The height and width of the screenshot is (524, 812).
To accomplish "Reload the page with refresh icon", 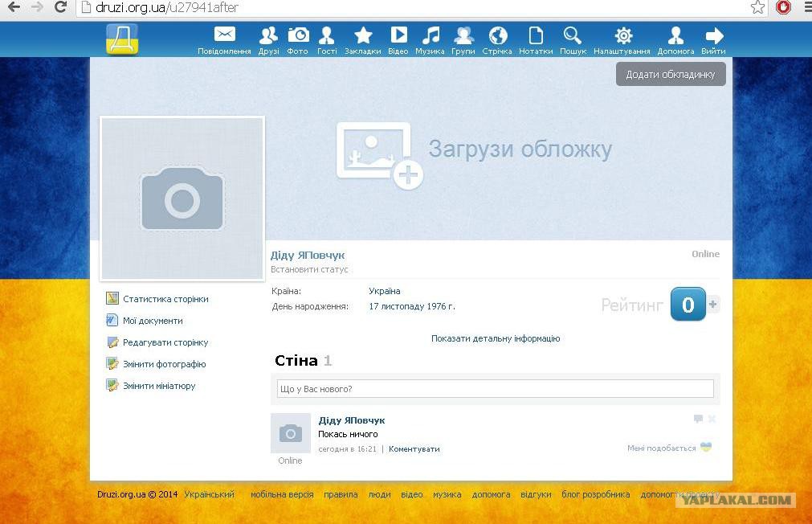I will 60,7.
